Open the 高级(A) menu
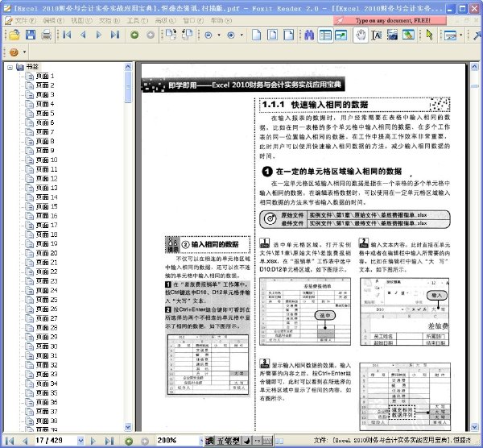The height and width of the screenshot is (448, 483). (x=165, y=21)
